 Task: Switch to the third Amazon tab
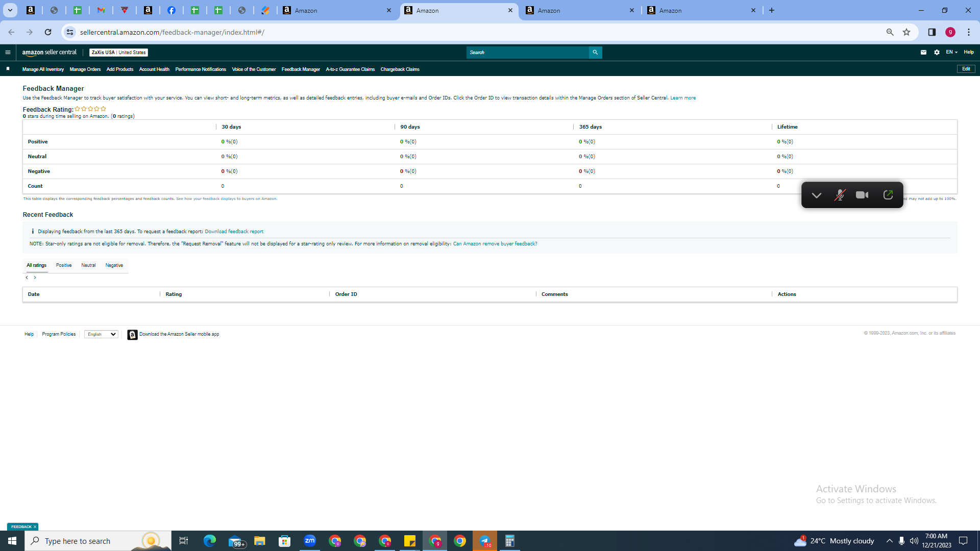[580, 10]
